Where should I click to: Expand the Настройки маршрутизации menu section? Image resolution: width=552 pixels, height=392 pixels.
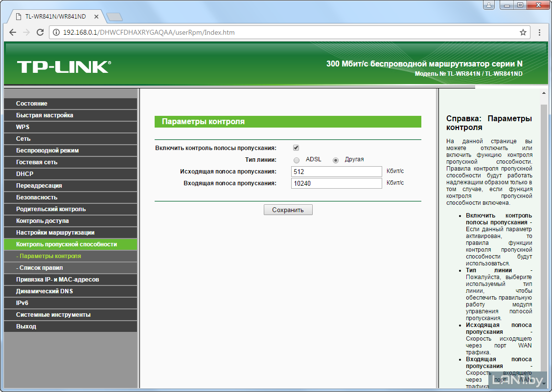click(70, 232)
